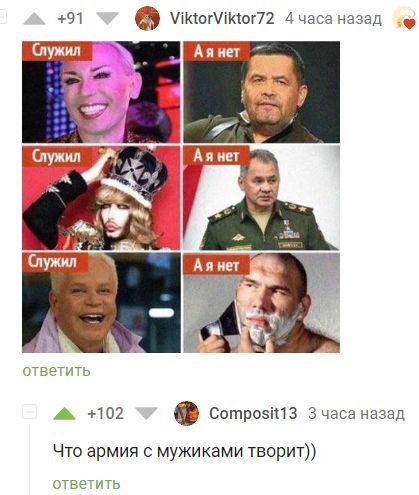Collapse the top comment branch
Image resolution: width=419 pixels, height=495 pixels.
point(3,17)
